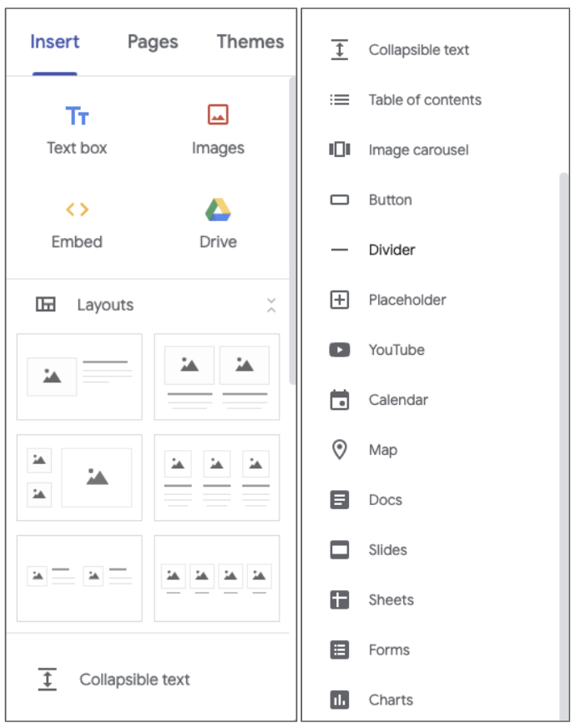Click the Images label
The height and width of the screenshot is (728, 576).
pyautogui.click(x=218, y=149)
